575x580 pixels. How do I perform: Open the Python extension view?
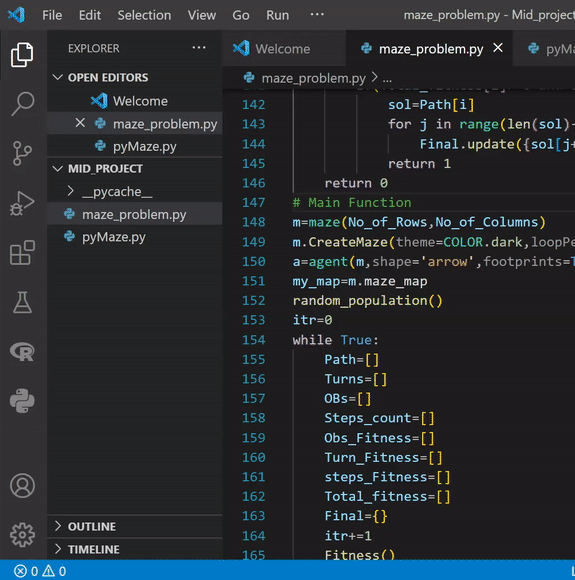pos(22,401)
